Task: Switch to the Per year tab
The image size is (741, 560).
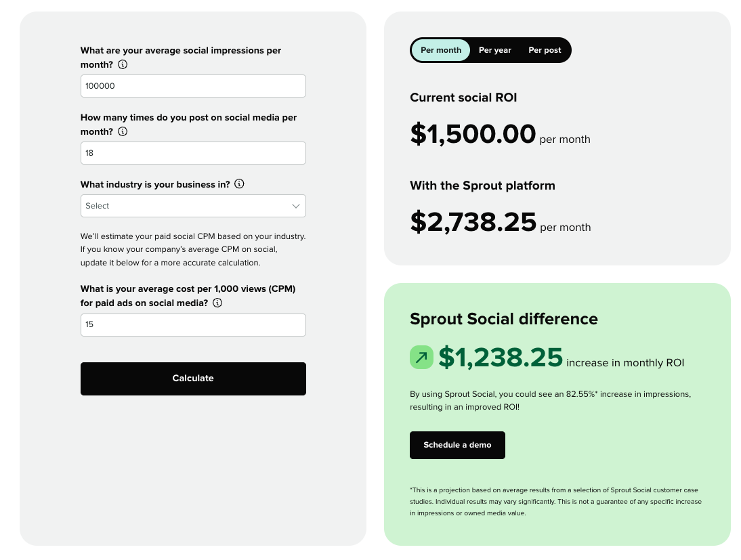Action: click(494, 49)
